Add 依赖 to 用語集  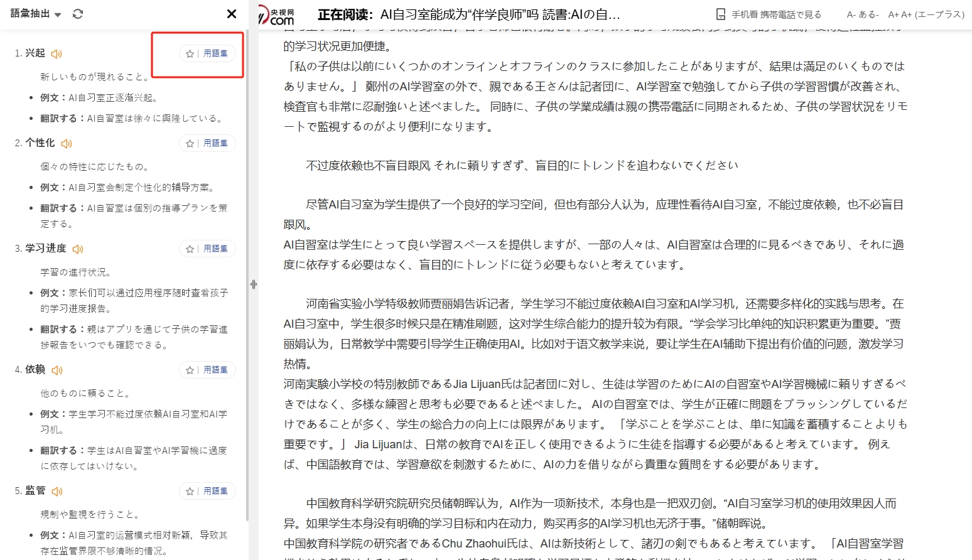tap(215, 370)
